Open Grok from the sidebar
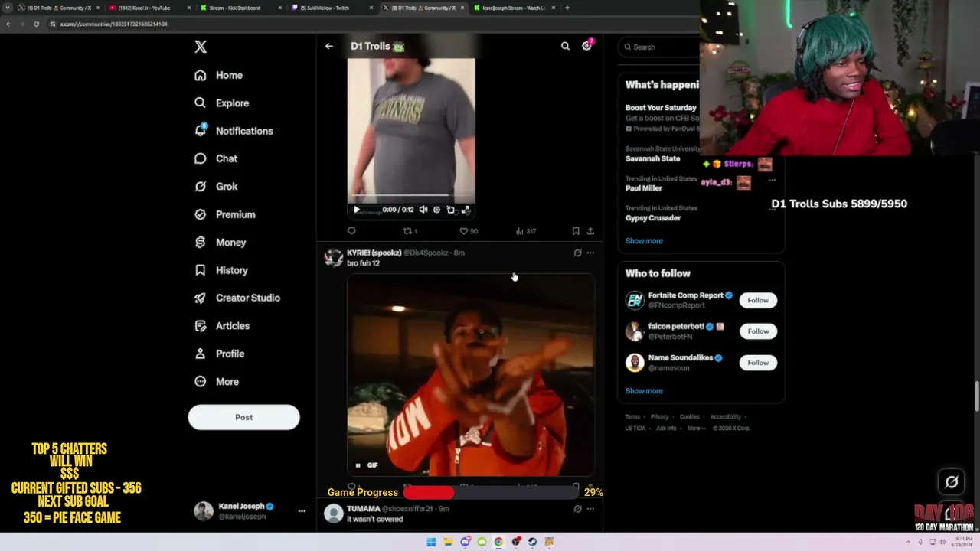Viewport: 980px width, 551px height. pyautogui.click(x=216, y=187)
